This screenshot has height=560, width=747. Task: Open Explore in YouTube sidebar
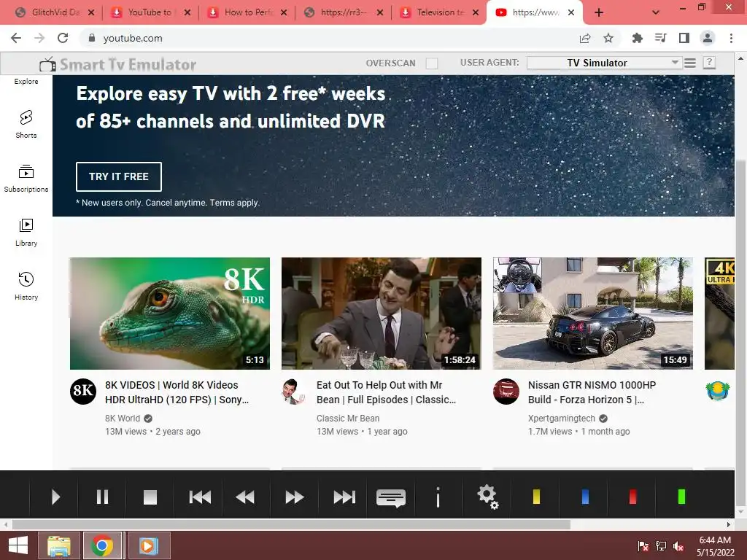26,82
